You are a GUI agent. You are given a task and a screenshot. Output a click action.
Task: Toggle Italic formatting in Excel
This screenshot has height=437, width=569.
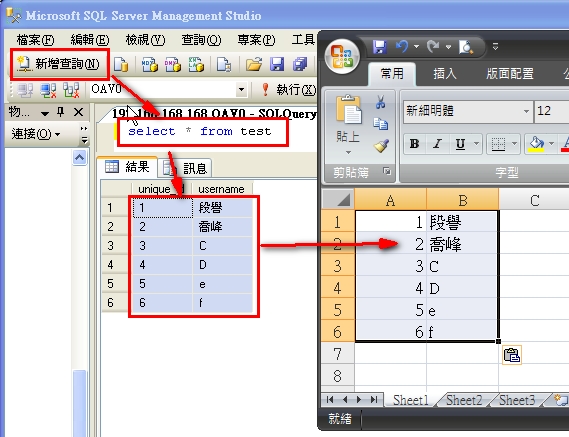[438, 144]
